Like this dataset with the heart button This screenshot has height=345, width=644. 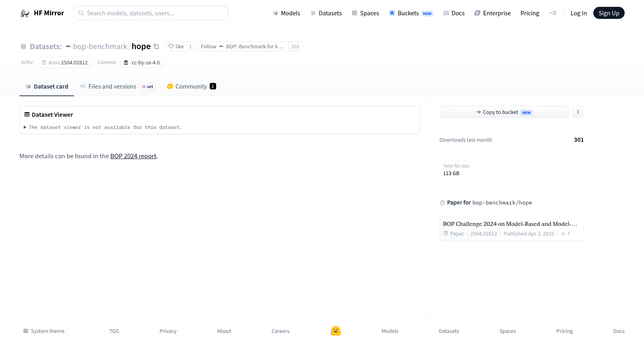176,47
